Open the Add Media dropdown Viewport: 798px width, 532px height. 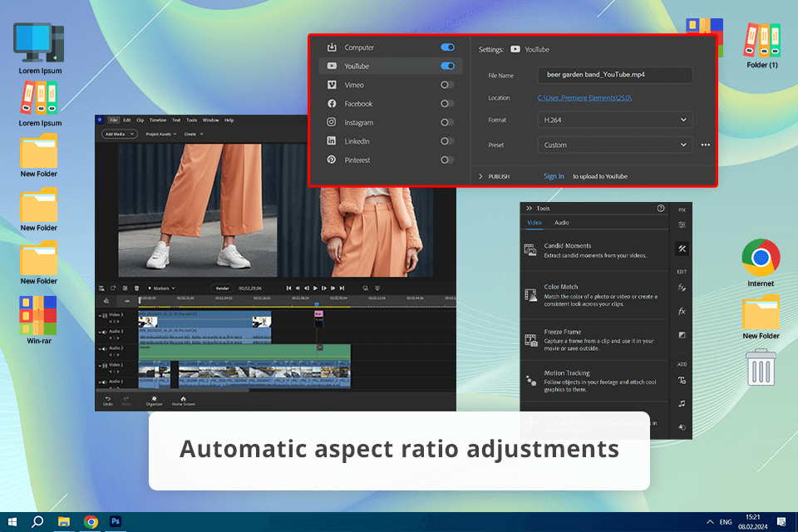pos(119,134)
